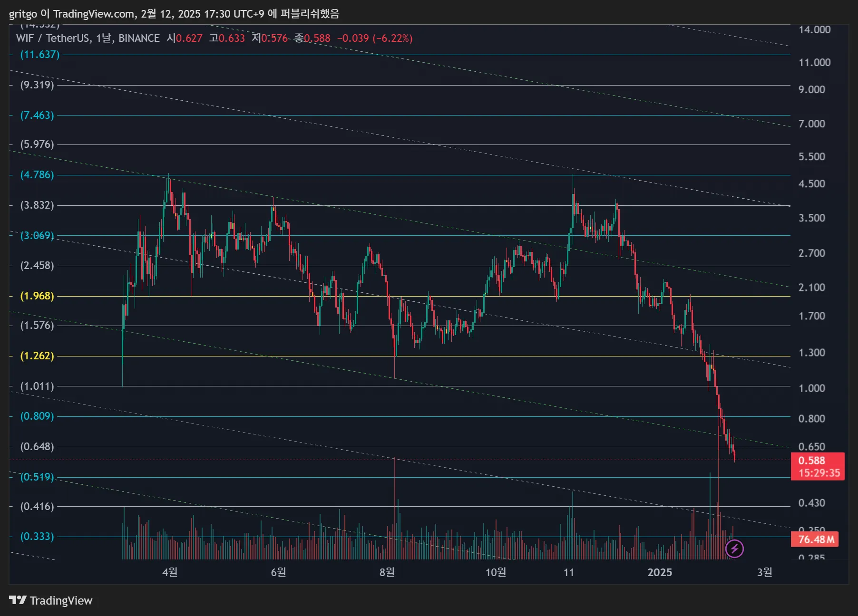Screen dimensions: 858x616
Task: Click the (2.458) level label
Action: click(37, 266)
